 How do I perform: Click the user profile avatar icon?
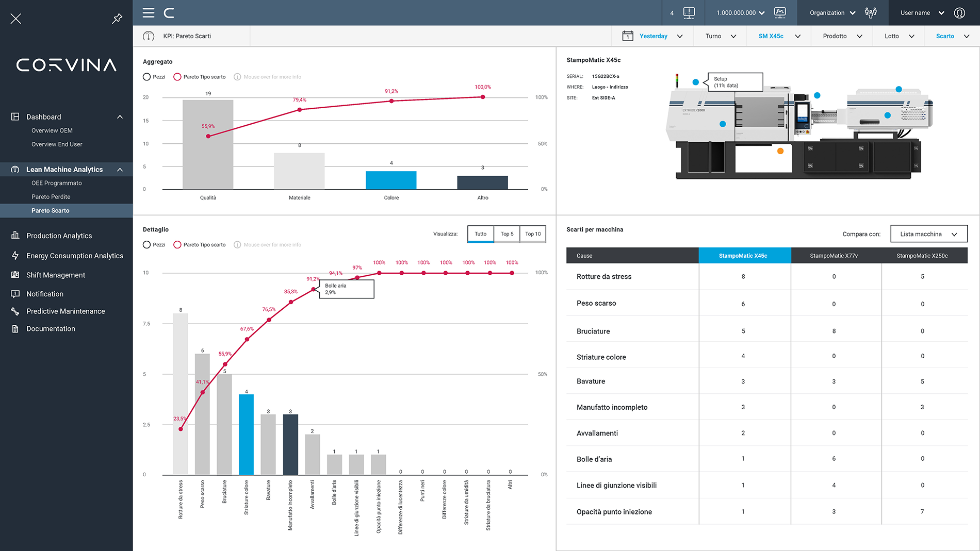point(959,12)
